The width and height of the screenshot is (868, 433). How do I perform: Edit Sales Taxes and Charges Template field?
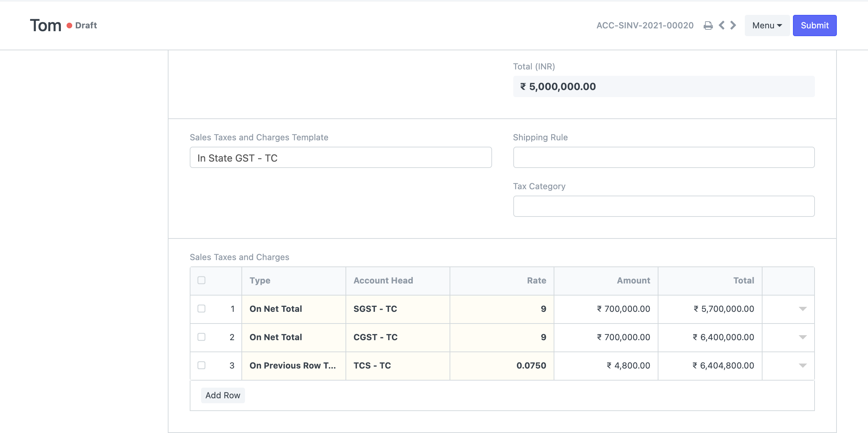click(341, 158)
